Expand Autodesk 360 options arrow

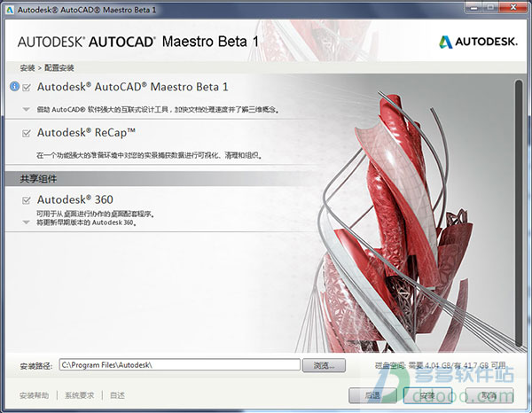tap(26, 222)
